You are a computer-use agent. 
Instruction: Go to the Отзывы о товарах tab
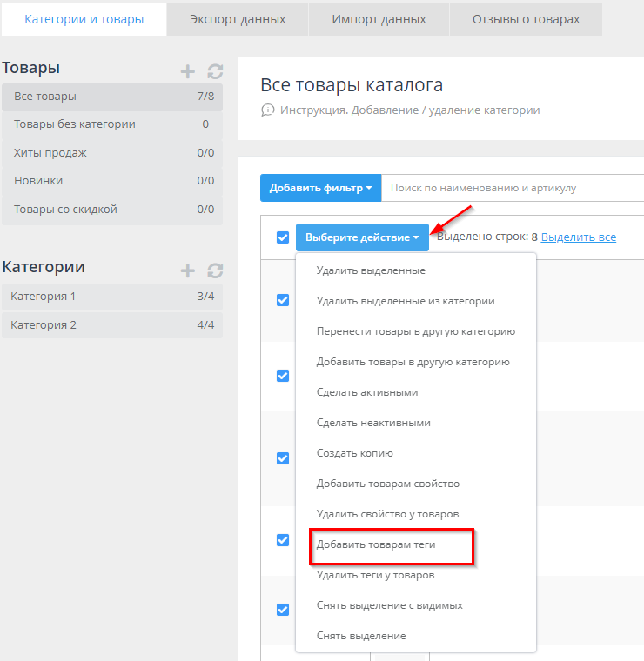(526, 18)
